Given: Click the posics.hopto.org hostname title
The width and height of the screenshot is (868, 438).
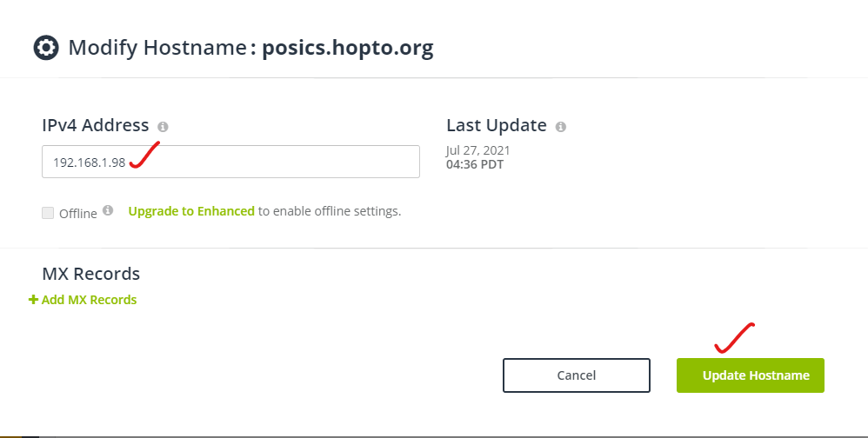Looking at the screenshot, I should point(348,48).
